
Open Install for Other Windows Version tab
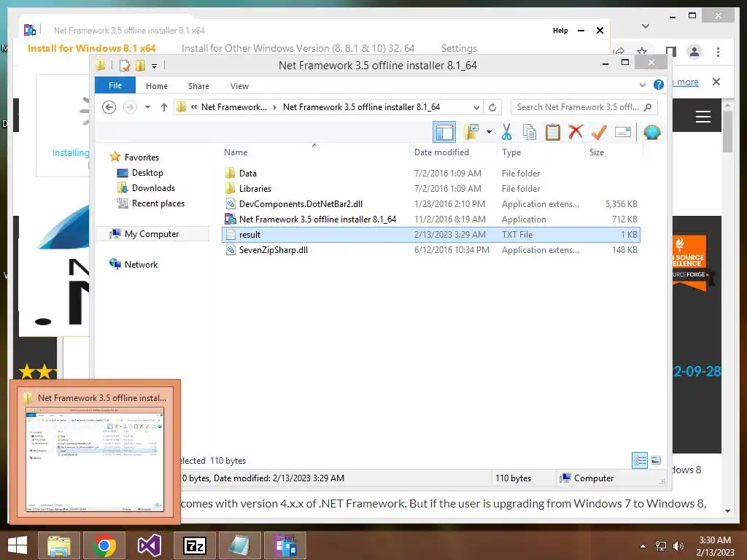[298, 49]
